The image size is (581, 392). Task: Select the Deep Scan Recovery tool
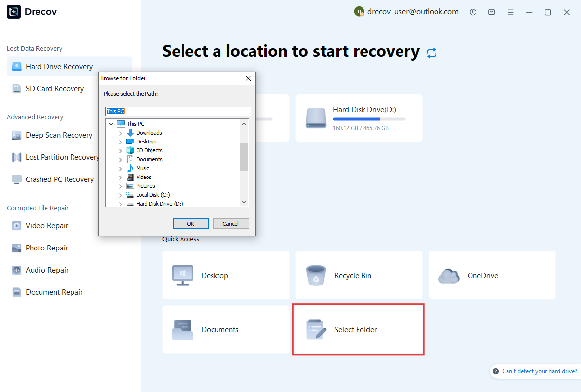58,135
